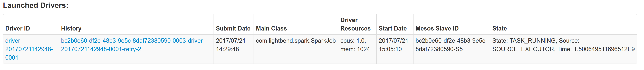This screenshot has width=644, height=70.
Task: Select the submit date 2017/07/21 14:29:48 cell
Action: pos(234,49)
